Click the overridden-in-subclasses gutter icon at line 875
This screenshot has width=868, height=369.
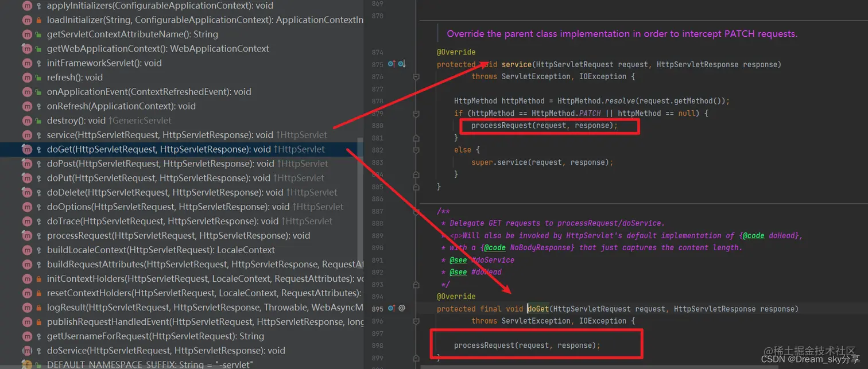(402, 64)
